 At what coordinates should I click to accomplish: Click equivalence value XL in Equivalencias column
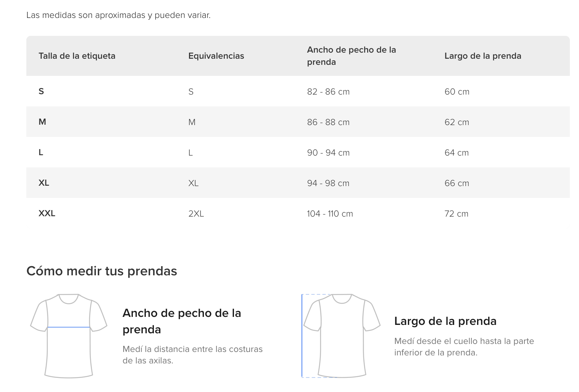click(x=194, y=183)
